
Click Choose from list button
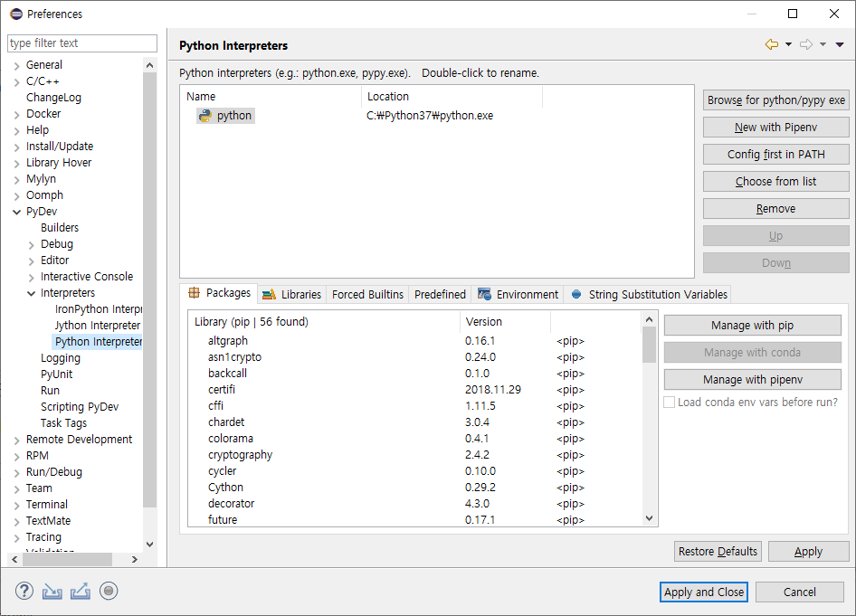tap(775, 182)
